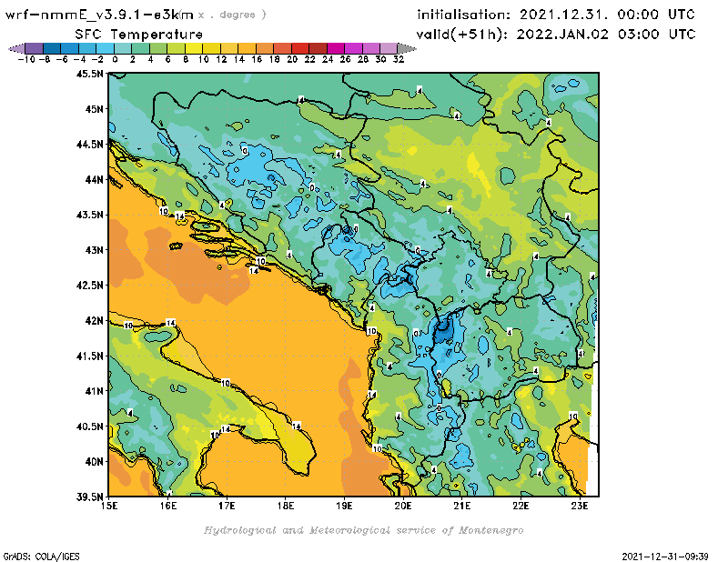This screenshot has width=728, height=562.
Task: Select the "22E" longitude axis label
Action: [x=521, y=506]
